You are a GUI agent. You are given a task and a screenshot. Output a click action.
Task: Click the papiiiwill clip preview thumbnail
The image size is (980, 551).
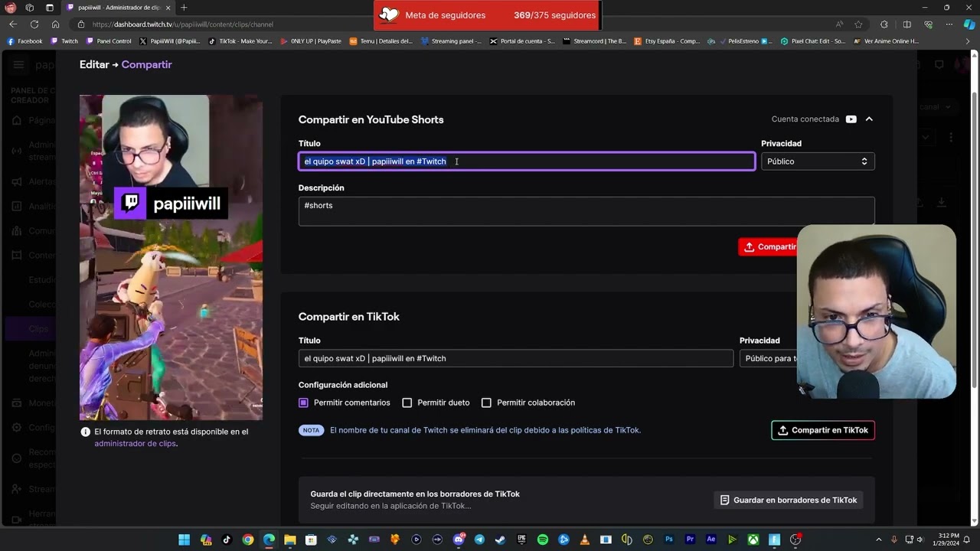pos(171,257)
